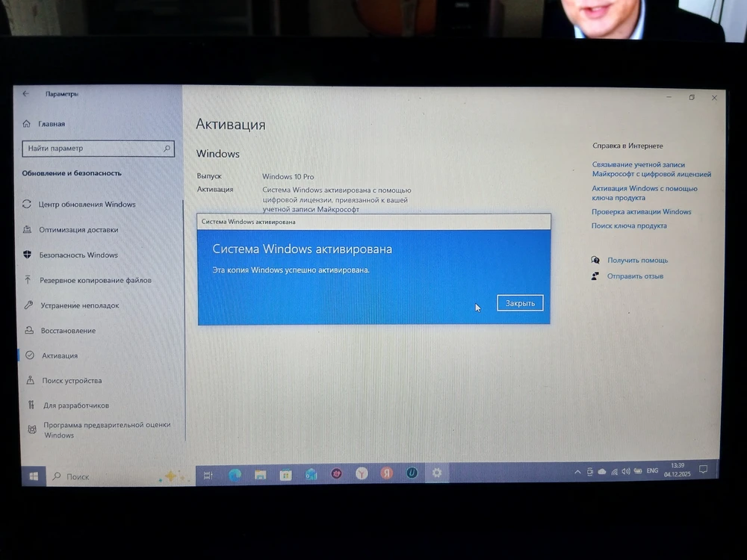Expand hidden system tray icons chevron
Viewport: 747px width, 560px height.
tap(577, 472)
